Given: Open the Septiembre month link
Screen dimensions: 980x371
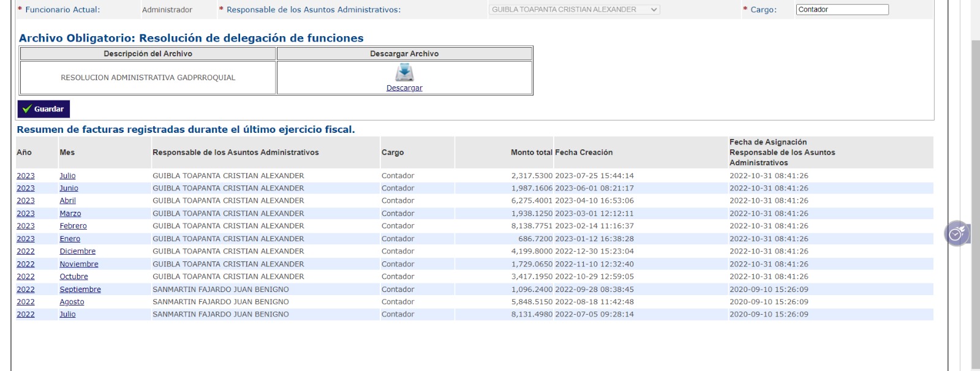Looking at the screenshot, I should coord(80,290).
